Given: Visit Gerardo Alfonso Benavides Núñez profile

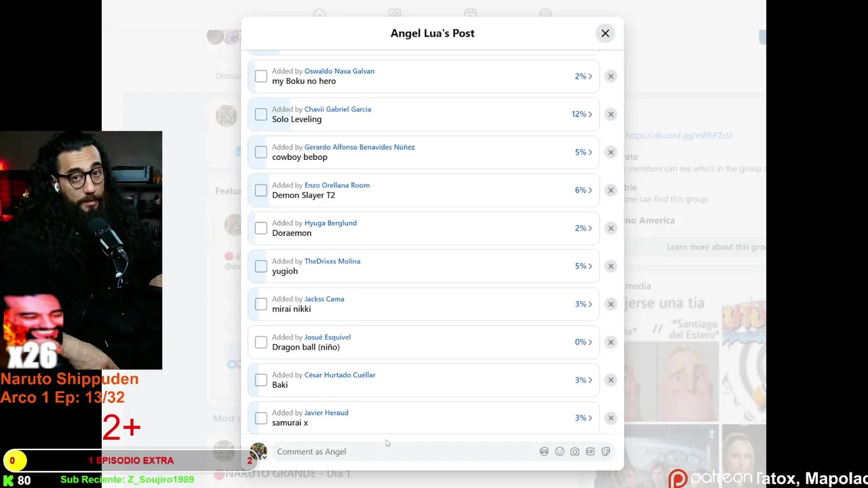Looking at the screenshot, I should [x=359, y=147].
